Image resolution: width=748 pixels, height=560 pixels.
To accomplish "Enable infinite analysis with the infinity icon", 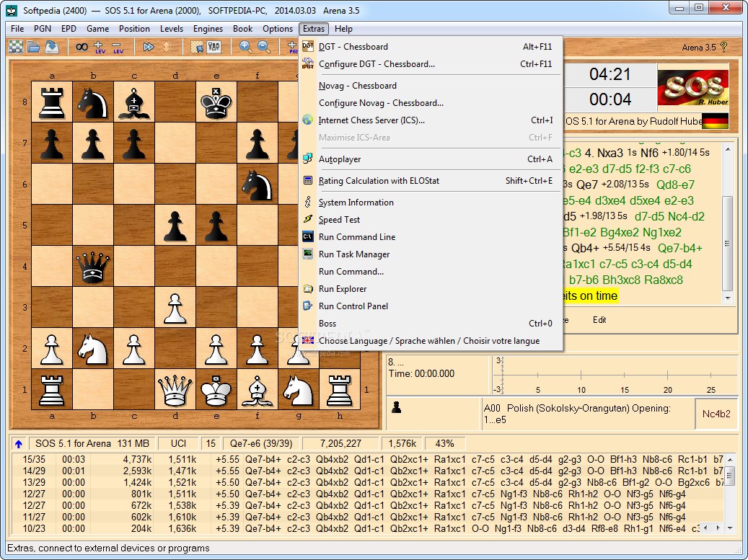I will click(x=82, y=47).
